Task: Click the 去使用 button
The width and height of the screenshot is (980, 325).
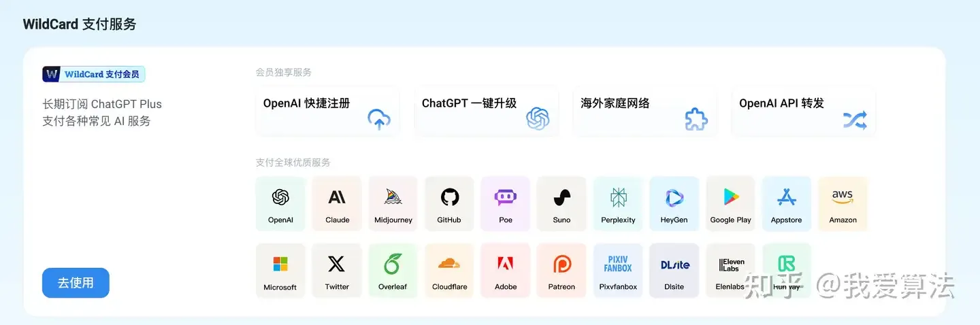Action: tap(76, 283)
